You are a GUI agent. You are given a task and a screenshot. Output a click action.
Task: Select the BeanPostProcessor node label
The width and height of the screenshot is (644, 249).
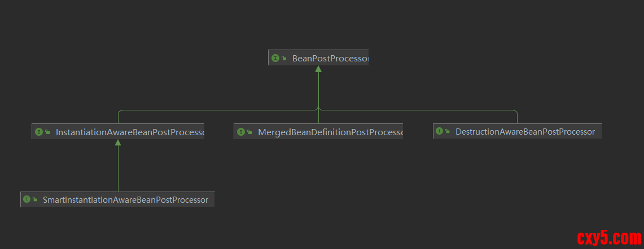pyautogui.click(x=330, y=58)
